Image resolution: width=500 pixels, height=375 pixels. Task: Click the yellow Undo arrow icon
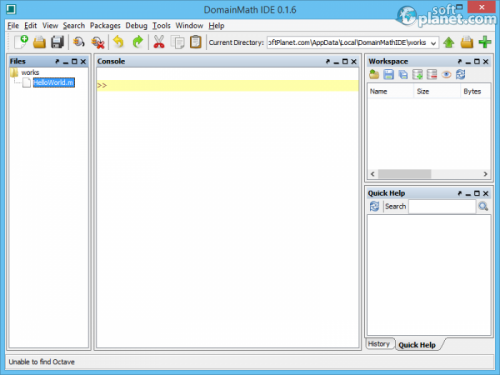click(x=118, y=42)
